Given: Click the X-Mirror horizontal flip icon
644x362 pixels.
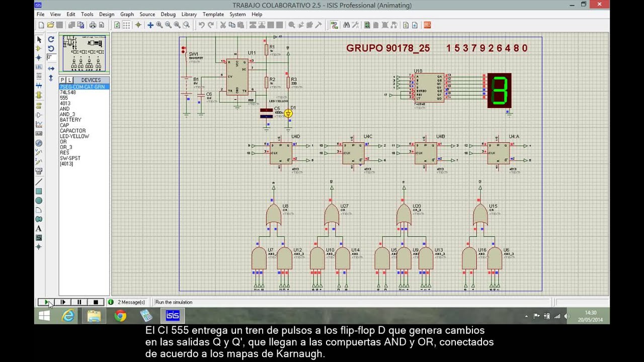Looking at the screenshot, I should click(51, 68).
